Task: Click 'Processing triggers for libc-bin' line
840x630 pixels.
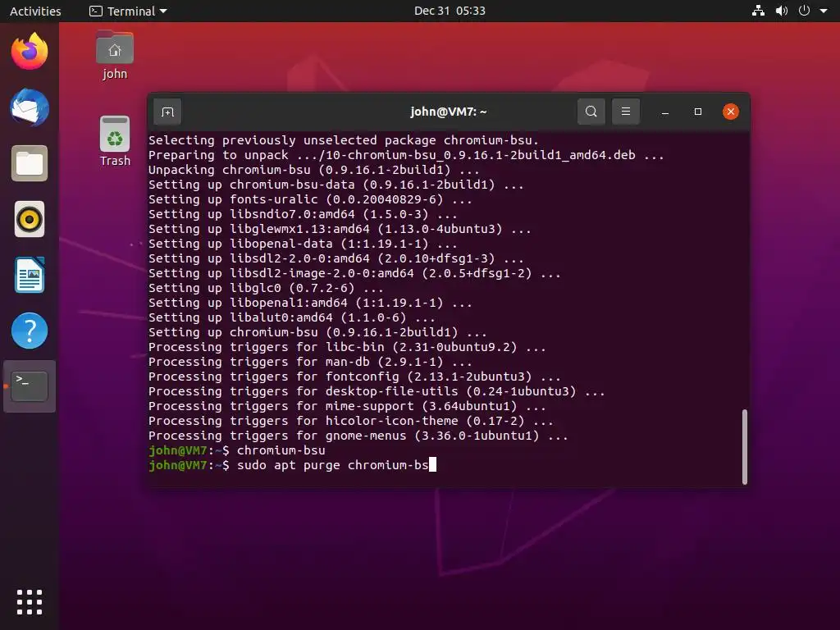Action: click(x=347, y=347)
